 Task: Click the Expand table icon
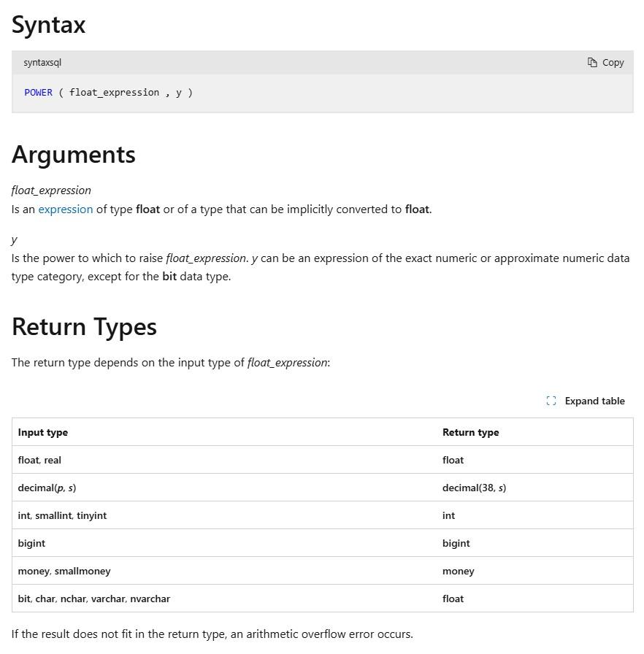pos(551,401)
